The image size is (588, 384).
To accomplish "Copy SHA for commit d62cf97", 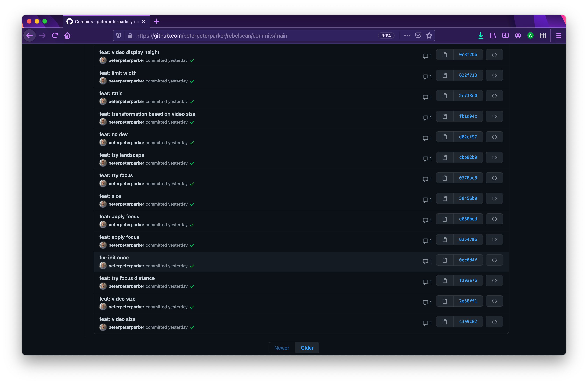I will click(445, 137).
